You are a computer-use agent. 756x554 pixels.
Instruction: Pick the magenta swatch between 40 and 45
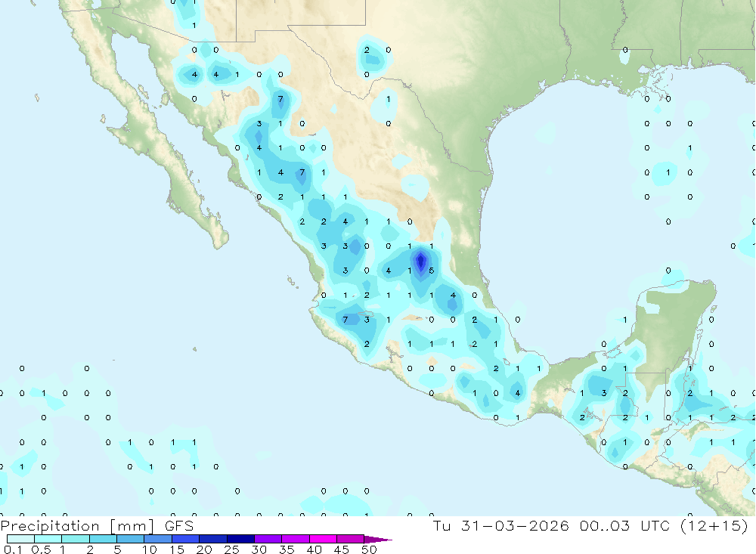coord(323,539)
